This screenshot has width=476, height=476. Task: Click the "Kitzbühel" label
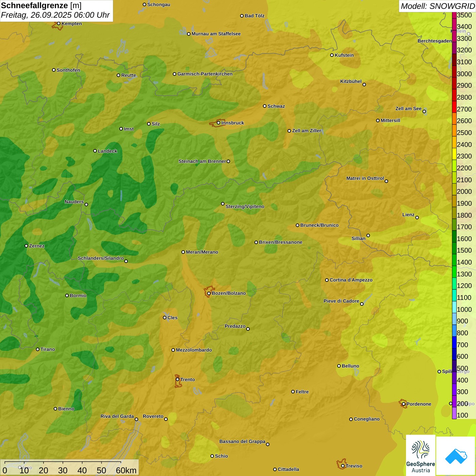pyautogui.click(x=351, y=81)
